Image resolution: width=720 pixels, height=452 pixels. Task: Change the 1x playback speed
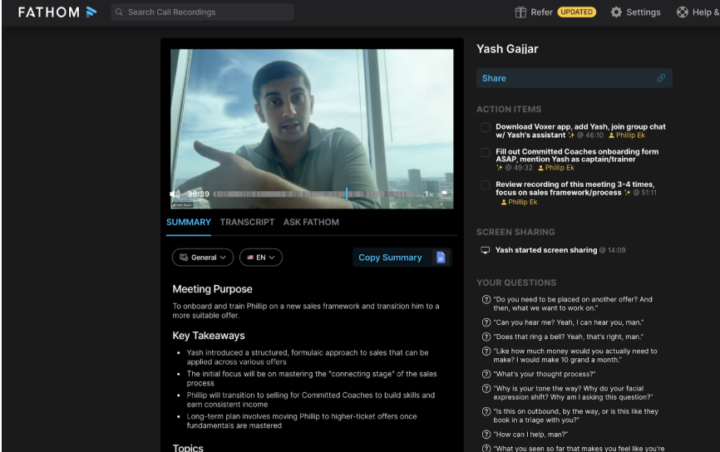pyautogui.click(x=429, y=194)
